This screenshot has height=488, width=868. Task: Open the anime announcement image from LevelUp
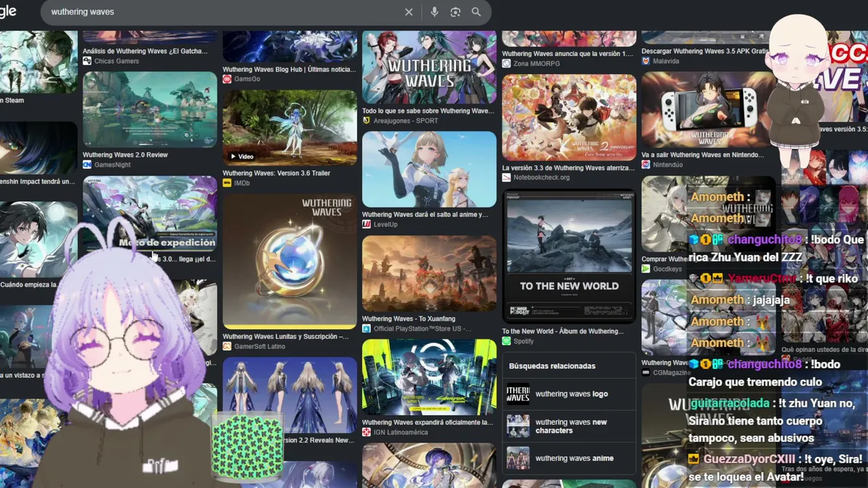click(x=429, y=169)
